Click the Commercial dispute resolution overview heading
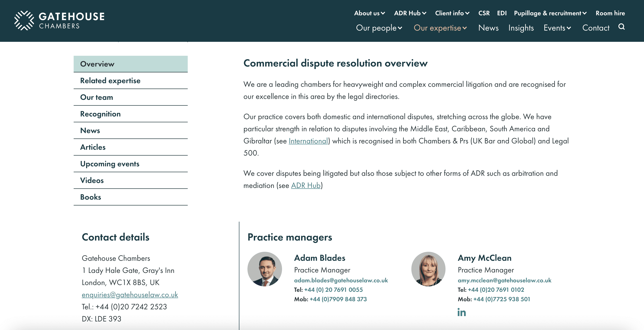 coord(335,63)
